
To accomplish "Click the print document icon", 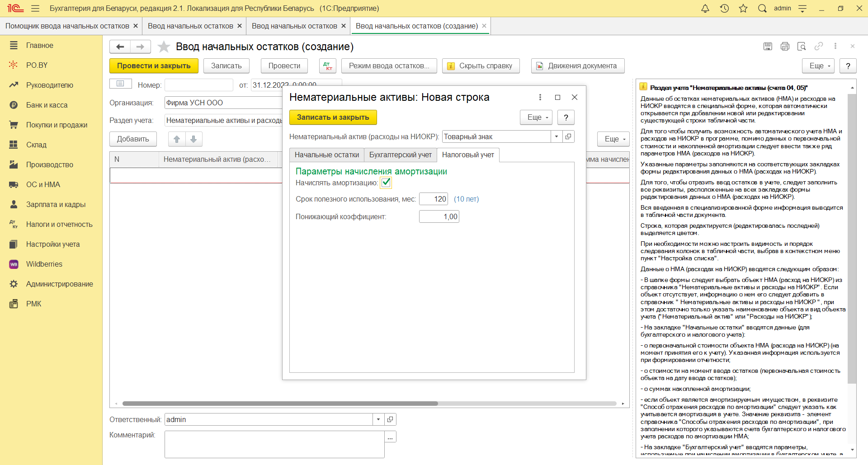I will click(x=785, y=46).
